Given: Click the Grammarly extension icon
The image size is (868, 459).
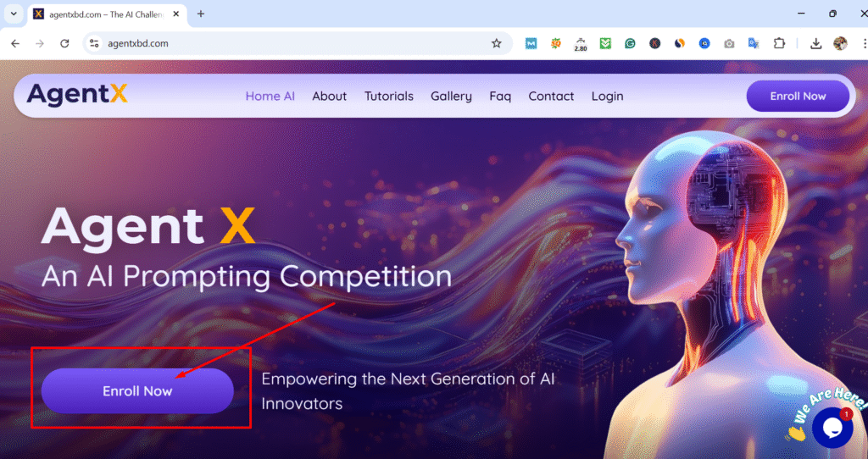Looking at the screenshot, I should click(630, 43).
